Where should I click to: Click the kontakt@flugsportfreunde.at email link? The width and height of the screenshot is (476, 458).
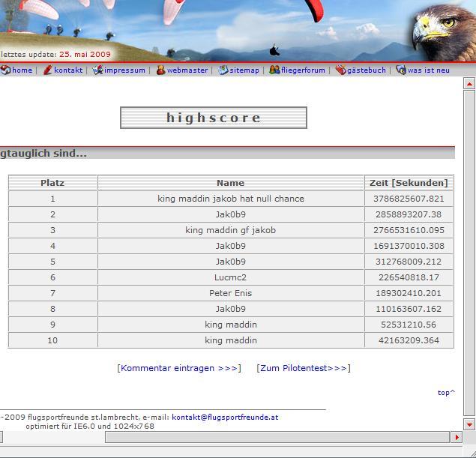[x=225, y=417]
